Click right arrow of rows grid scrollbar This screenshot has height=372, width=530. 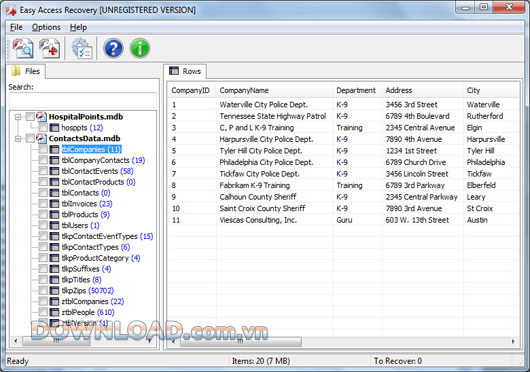[x=513, y=342]
